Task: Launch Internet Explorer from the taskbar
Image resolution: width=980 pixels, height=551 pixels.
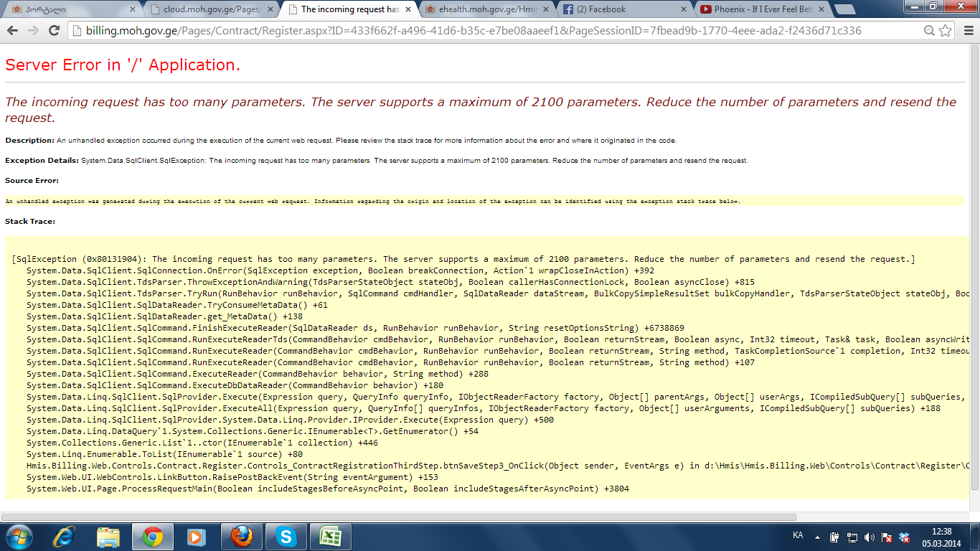Action: (64, 536)
